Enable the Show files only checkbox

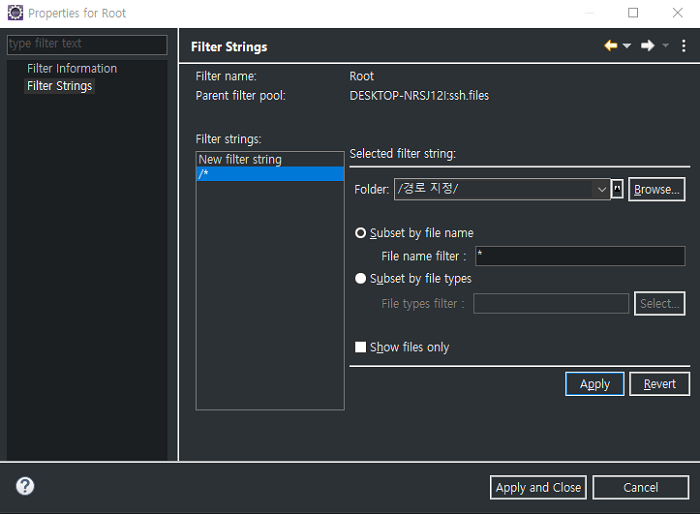361,347
